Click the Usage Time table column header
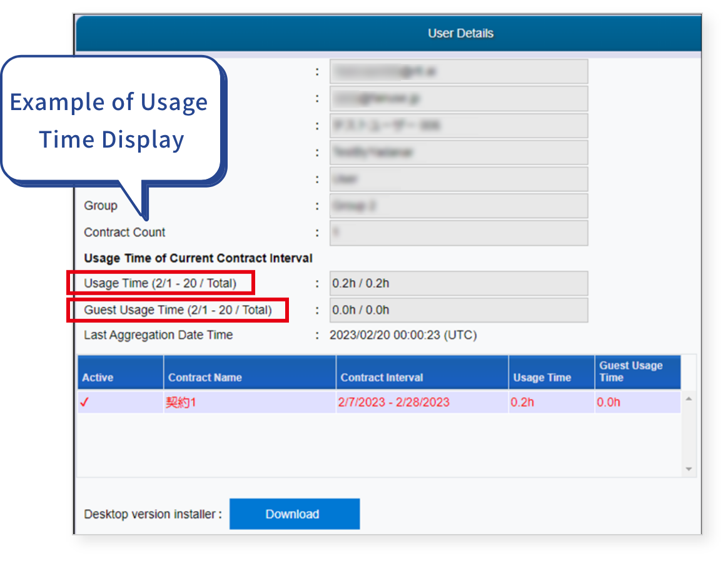728x561 pixels. (x=552, y=373)
